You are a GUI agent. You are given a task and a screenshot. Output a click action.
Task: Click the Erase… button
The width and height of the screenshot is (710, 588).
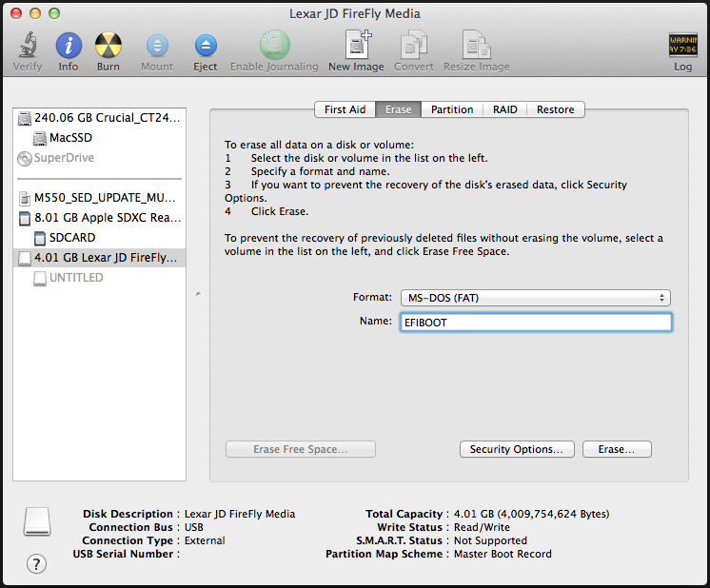617,449
